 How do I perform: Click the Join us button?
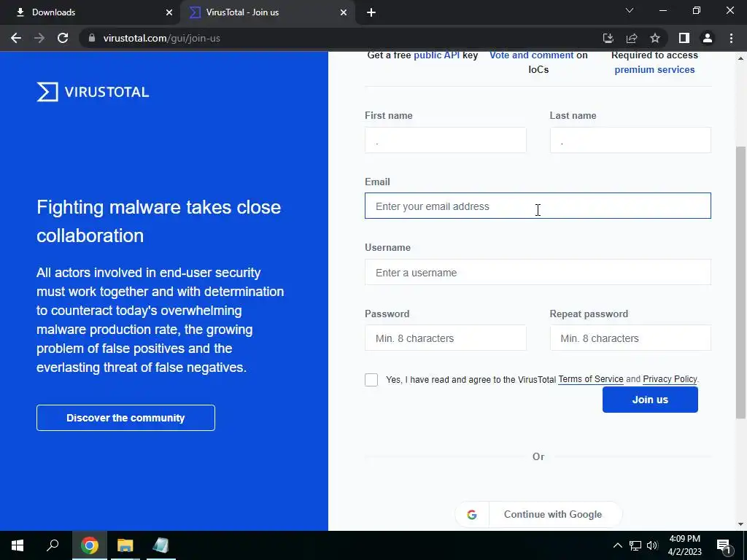tap(650, 400)
